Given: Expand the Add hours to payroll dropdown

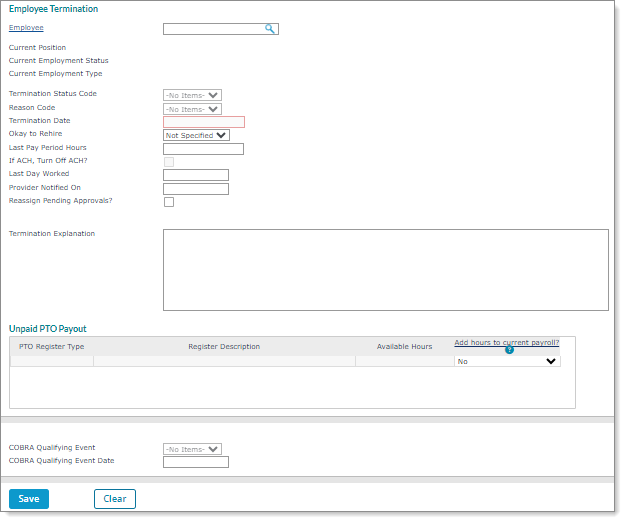Looking at the screenshot, I should pos(507,362).
